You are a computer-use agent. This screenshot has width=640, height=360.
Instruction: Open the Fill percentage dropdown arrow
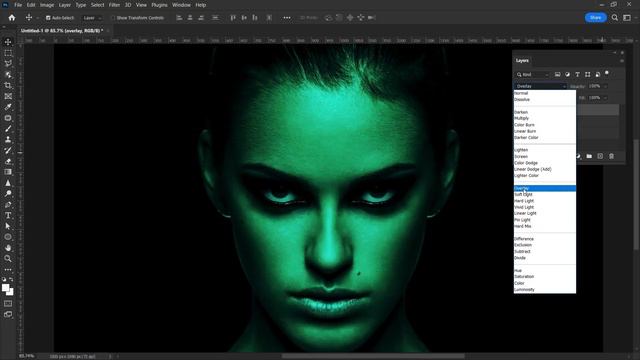point(605,98)
